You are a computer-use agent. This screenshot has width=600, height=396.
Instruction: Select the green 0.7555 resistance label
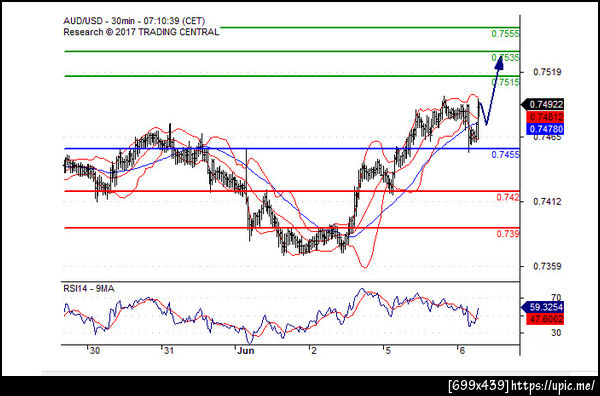505,34
